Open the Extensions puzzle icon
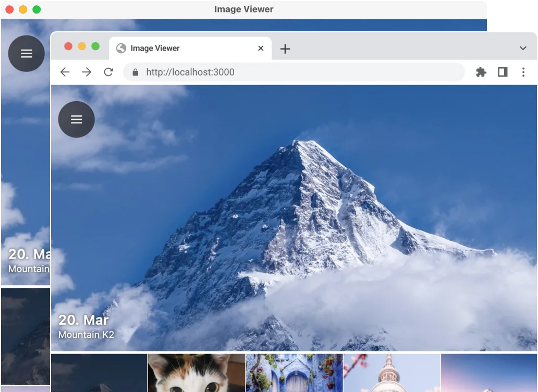 (x=481, y=72)
